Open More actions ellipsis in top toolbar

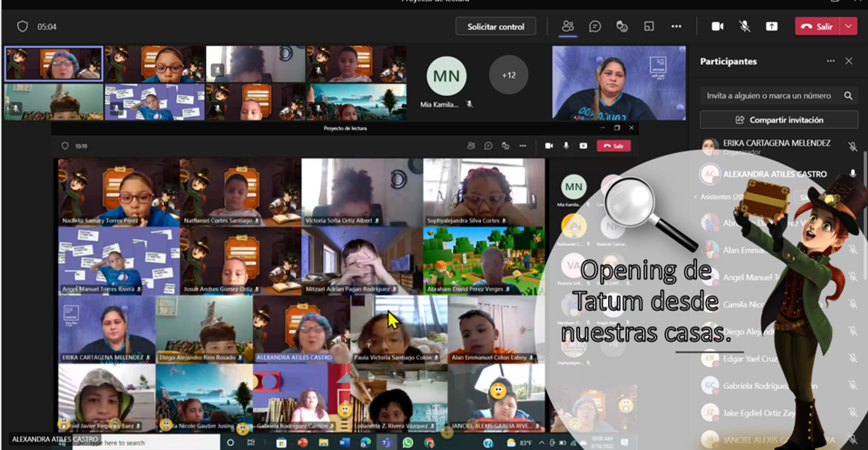coord(676,26)
